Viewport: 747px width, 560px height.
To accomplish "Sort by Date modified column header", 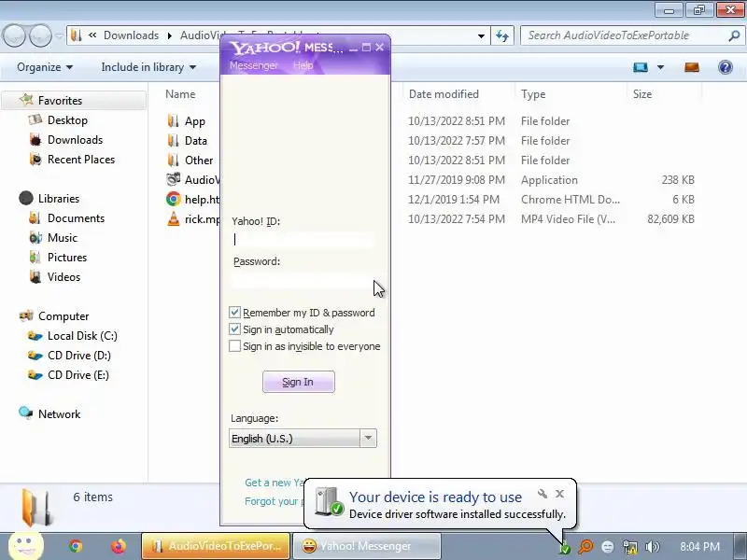I will 444,94.
